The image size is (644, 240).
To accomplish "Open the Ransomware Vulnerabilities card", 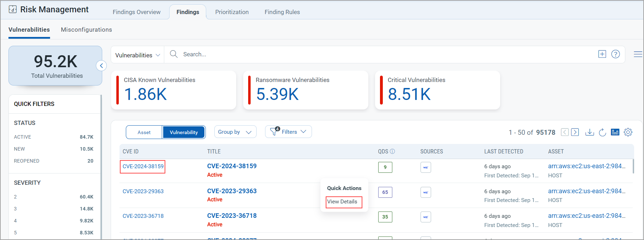I will 306,90.
